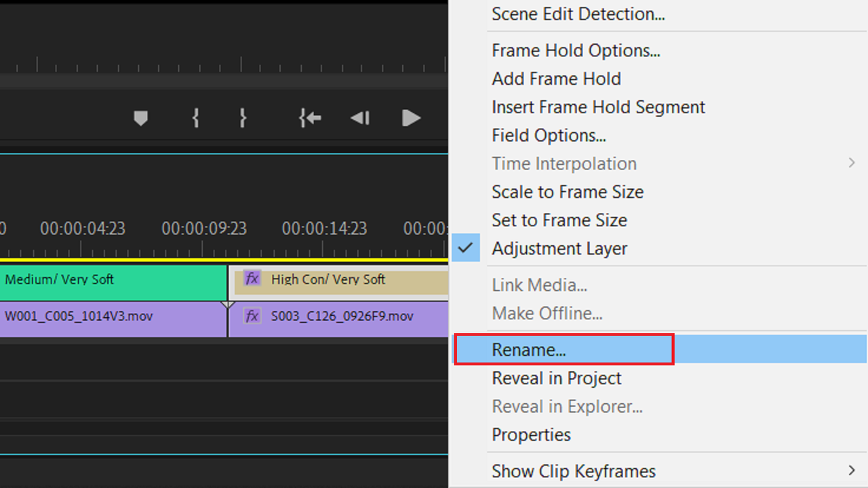Expand the Time Interpolation submenu arrow
Screen dimensions: 868x488
[852, 163]
